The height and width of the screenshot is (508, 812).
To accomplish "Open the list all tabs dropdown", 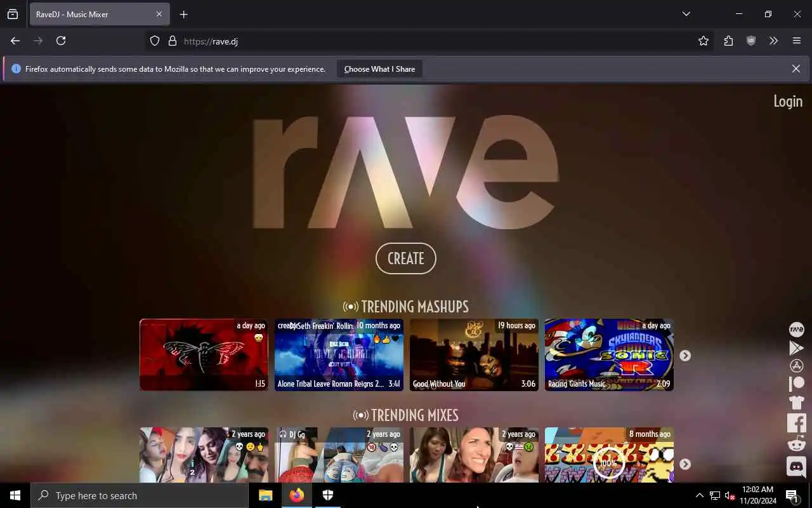I will [686, 14].
